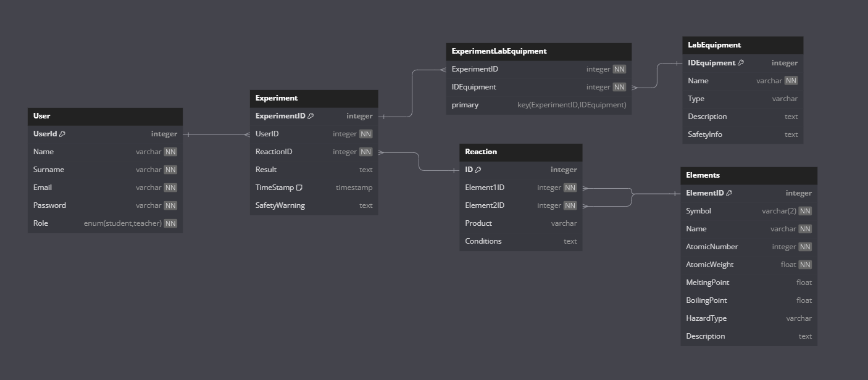Click the key icon beside IDEquipment
This screenshot has width=868, height=380.
click(x=741, y=63)
